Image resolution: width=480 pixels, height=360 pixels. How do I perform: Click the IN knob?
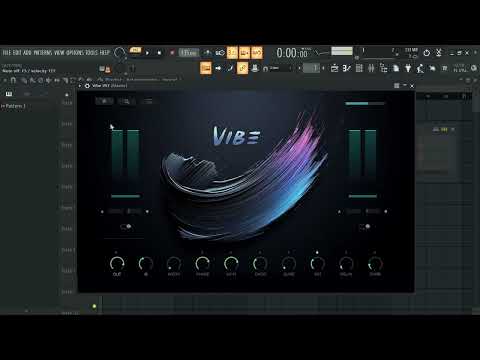[146, 264]
